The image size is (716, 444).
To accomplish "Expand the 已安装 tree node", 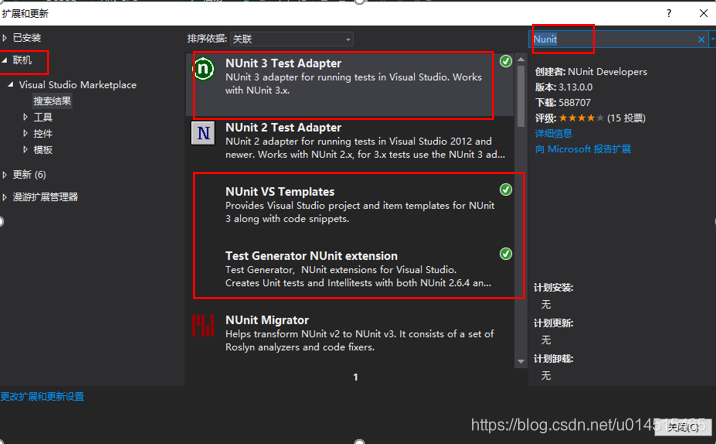I will 5,38.
